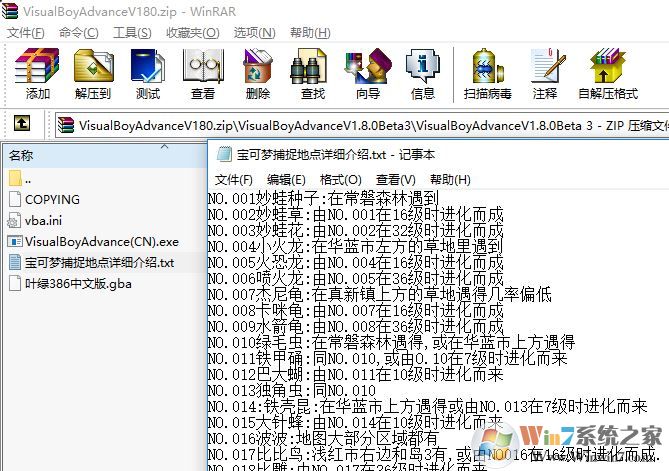The image size is (669, 471).
Task: Select 叶绿386中文版.gba file name
Action: point(78,284)
